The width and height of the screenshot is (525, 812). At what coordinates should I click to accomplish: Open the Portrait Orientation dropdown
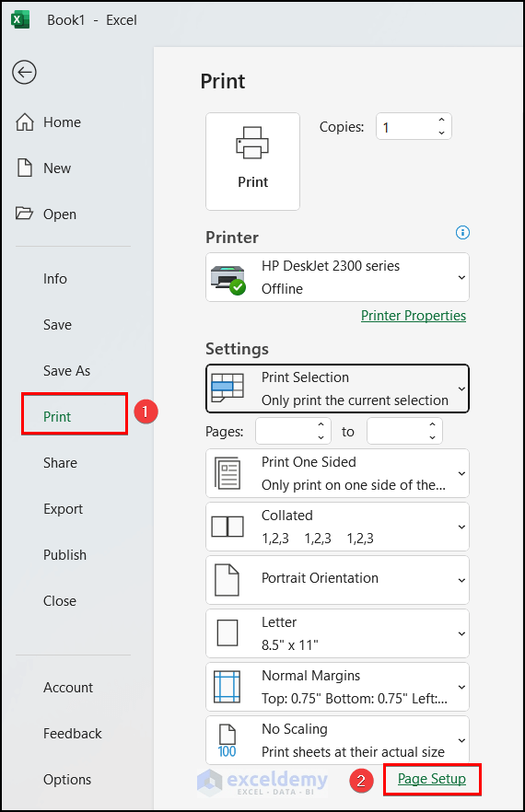point(461,580)
